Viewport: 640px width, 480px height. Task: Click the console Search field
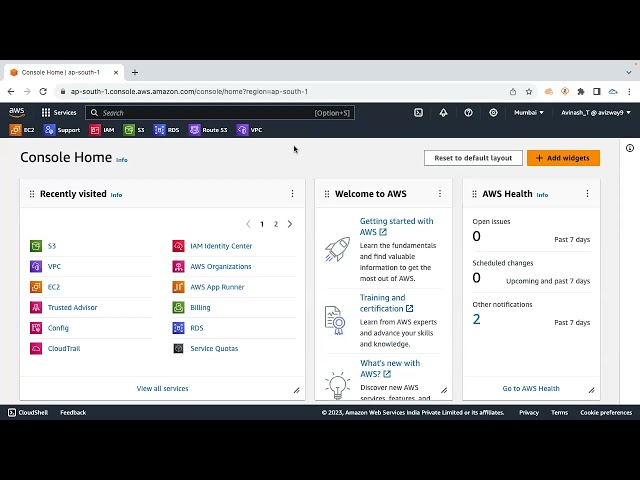pyautogui.click(x=220, y=113)
